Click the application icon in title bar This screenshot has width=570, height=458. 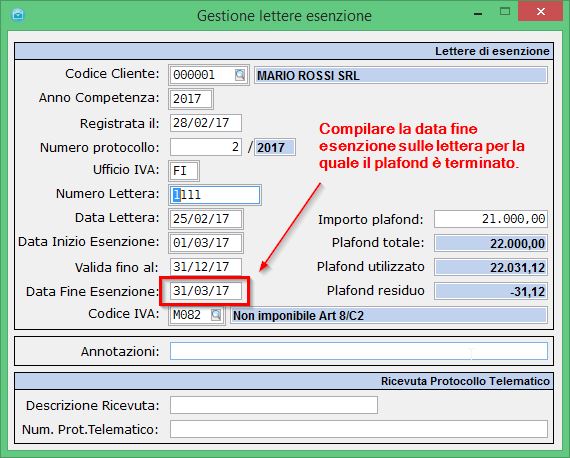click(18, 15)
